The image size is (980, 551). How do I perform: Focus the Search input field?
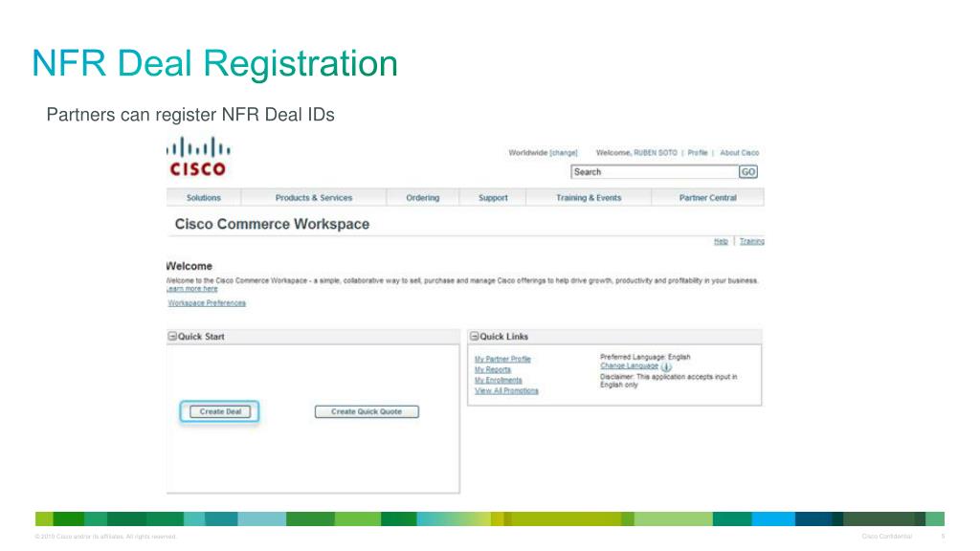(x=655, y=172)
